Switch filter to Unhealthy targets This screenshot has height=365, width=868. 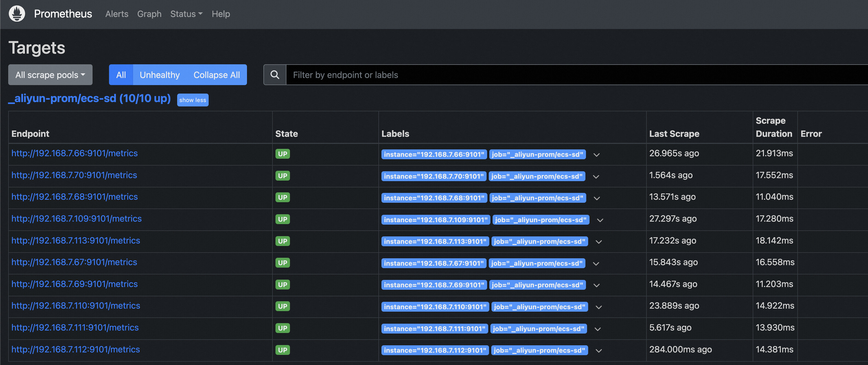click(x=159, y=75)
